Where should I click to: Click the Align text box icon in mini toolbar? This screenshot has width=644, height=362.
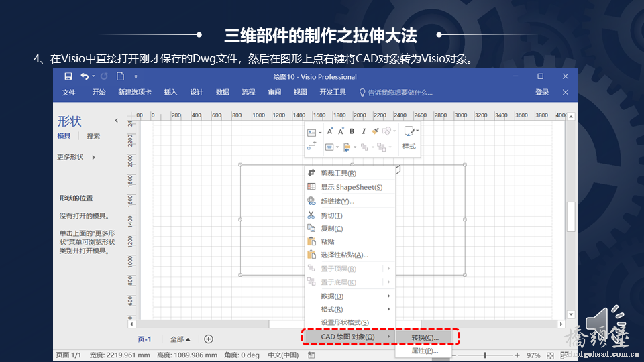click(x=329, y=147)
